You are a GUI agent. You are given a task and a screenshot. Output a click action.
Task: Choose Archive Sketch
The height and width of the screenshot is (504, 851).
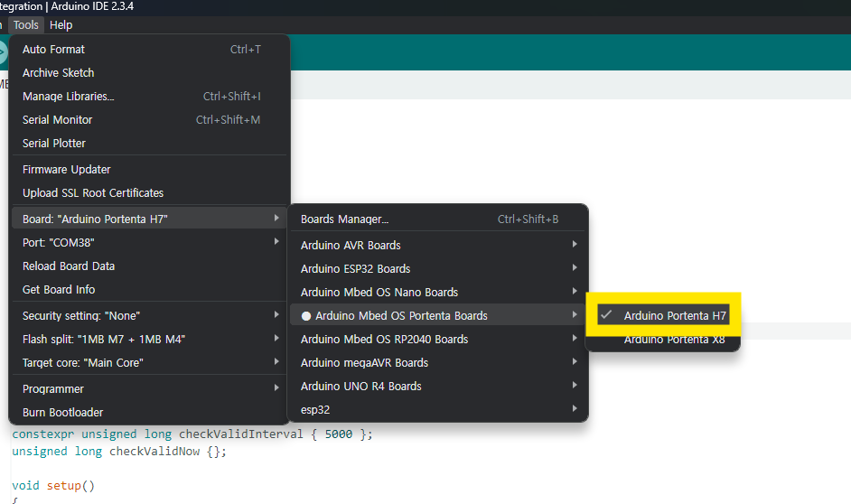coord(149,72)
